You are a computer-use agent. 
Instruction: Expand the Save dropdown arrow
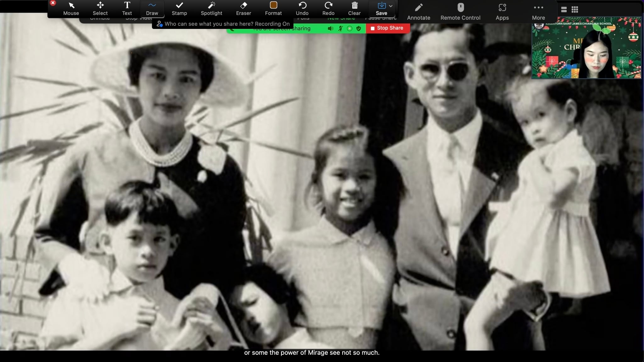pyautogui.click(x=391, y=6)
